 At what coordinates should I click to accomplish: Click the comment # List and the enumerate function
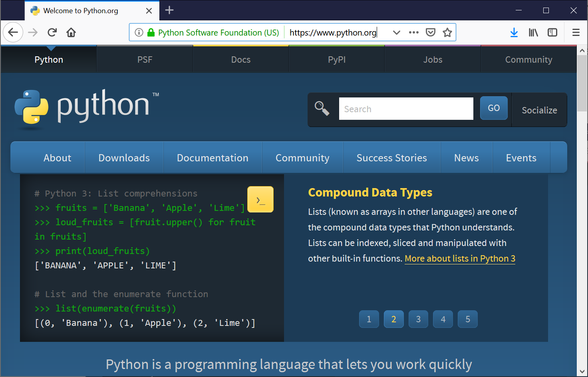121,294
